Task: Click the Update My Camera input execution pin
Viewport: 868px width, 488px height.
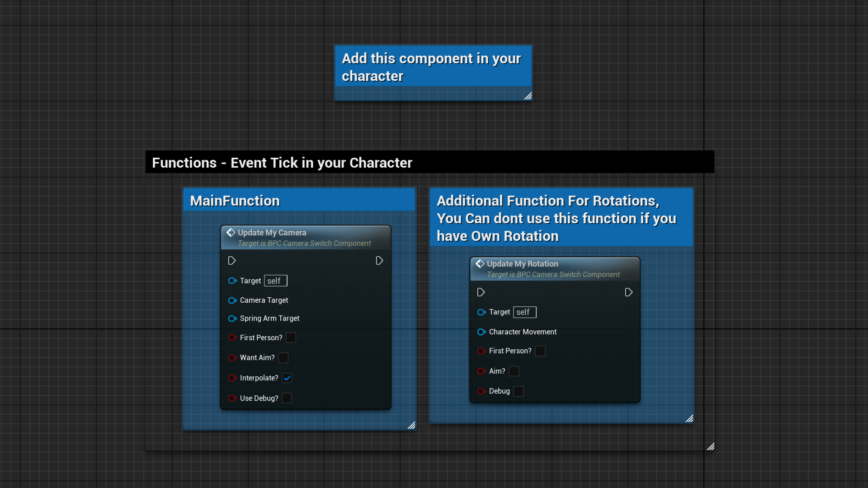Action: click(x=232, y=261)
